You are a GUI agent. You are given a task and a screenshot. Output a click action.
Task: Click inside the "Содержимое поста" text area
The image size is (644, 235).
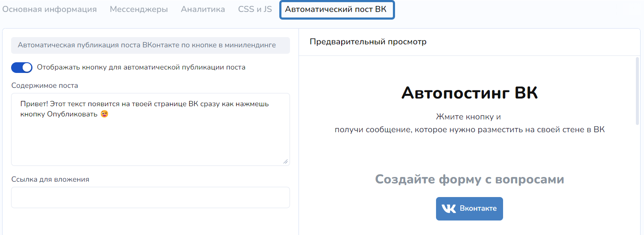tap(150, 136)
